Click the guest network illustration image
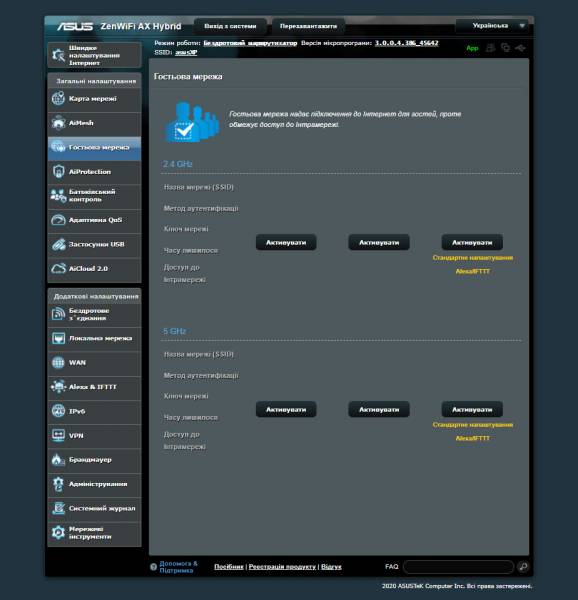 (193, 122)
